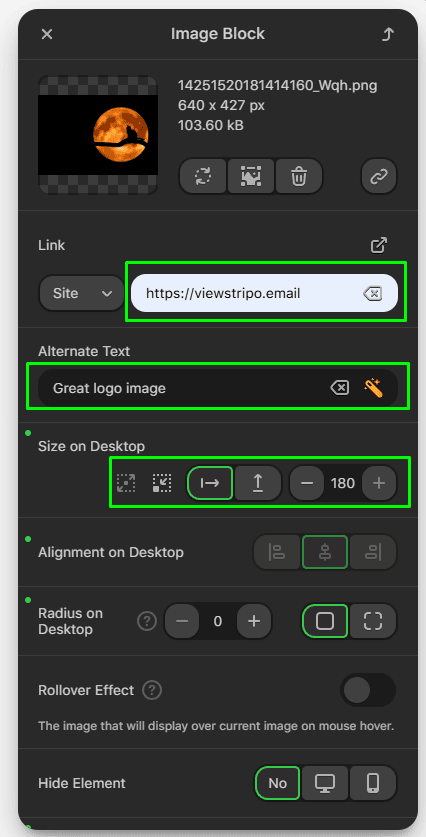Click the size value 180
This screenshot has height=837, width=426.
click(343, 483)
